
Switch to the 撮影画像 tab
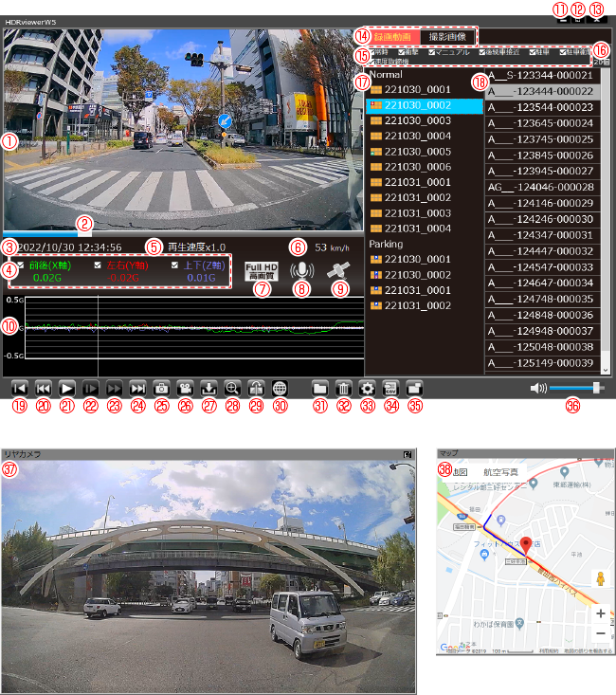[444, 35]
